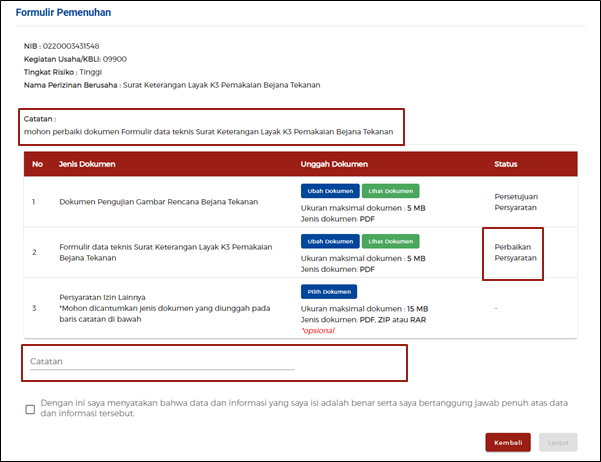Image resolution: width=601 pixels, height=462 pixels.
Task: Open Lihat Dokumen for Dokumen Pengujian Gambar Rencana
Action: pos(390,190)
